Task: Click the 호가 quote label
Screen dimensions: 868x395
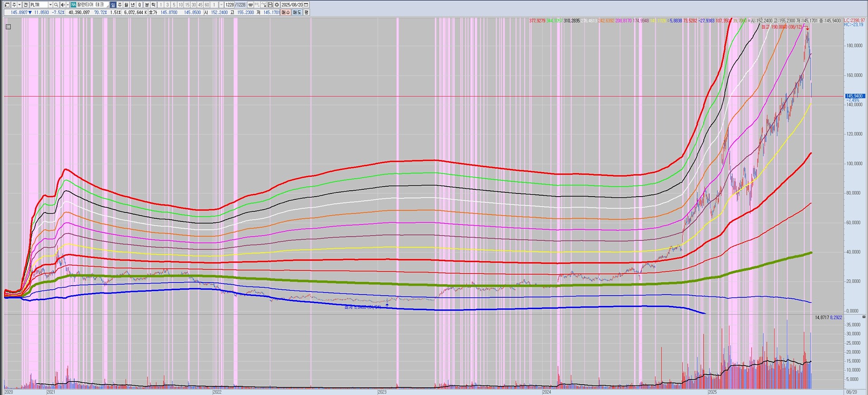Action: click(x=153, y=12)
